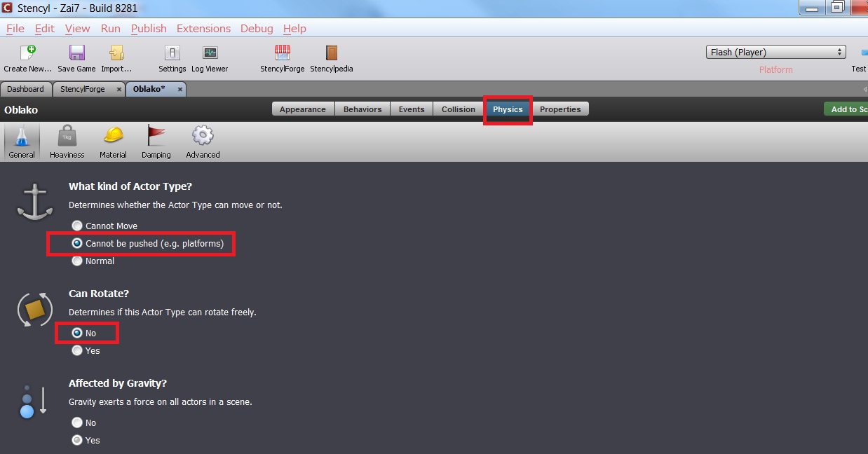868x454 pixels.
Task: Open Settings from the toolbar
Action: coord(172,53)
